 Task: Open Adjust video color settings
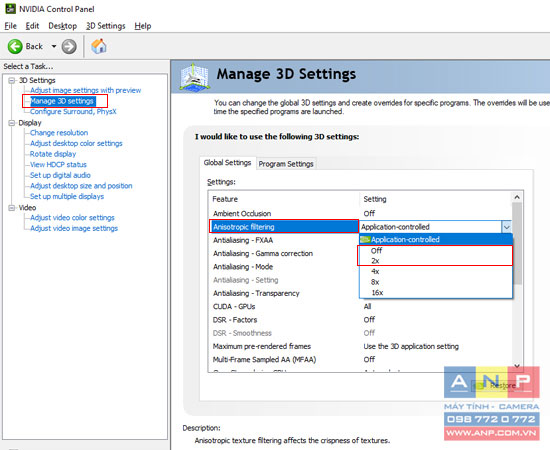(72, 218)
